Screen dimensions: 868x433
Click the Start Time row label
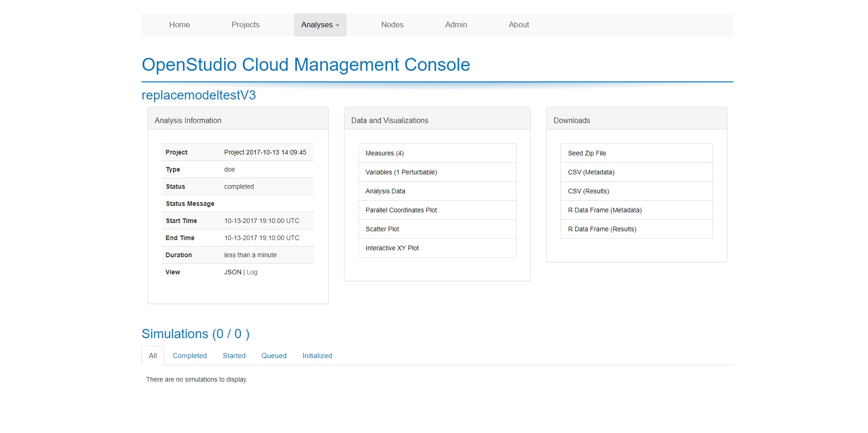[181, 221]
